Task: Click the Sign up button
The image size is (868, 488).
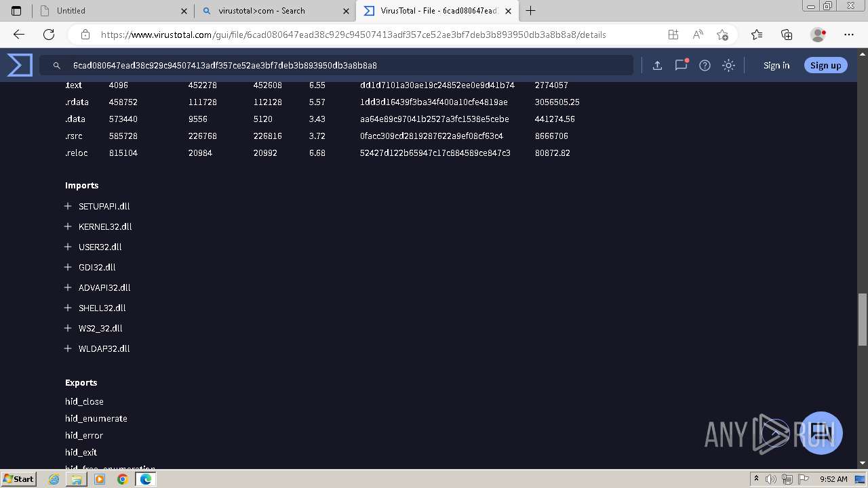Action: [x=825, y=65]
